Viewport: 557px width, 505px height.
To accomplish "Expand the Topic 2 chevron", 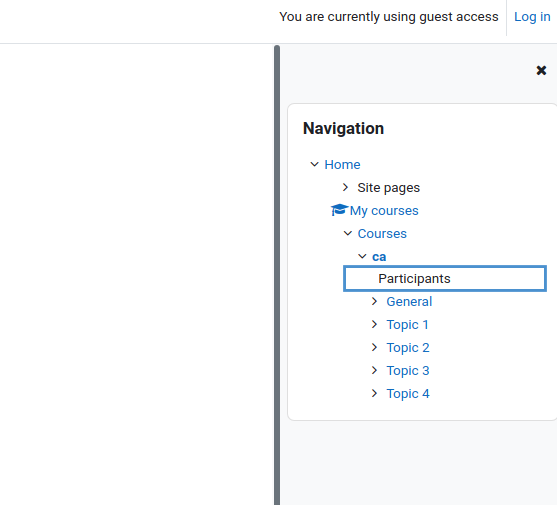I will click(x=374, y=347).
